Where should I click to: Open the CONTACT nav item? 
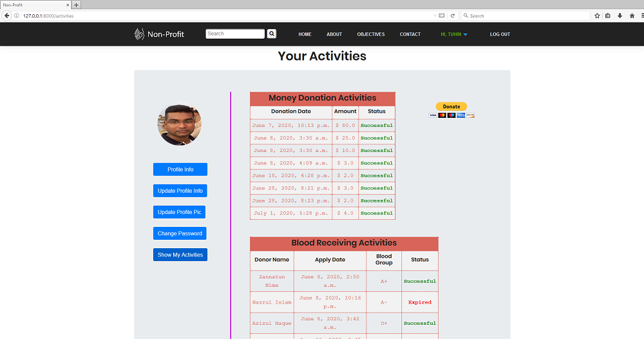pos(410,34)
